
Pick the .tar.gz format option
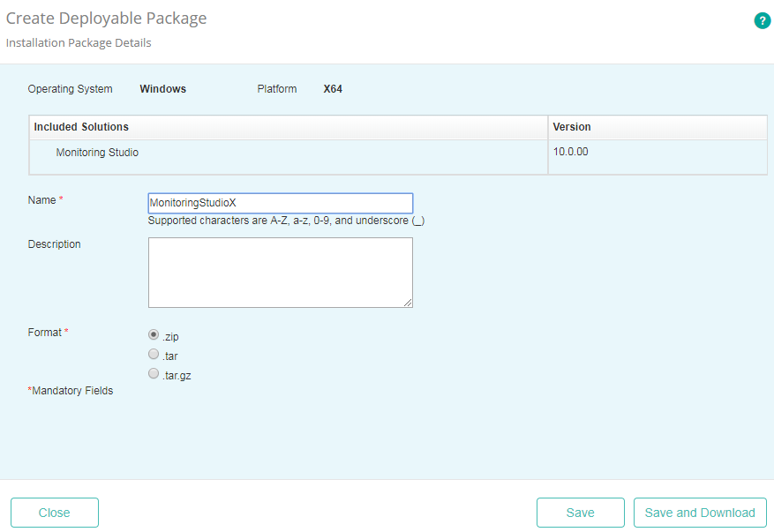154,373
